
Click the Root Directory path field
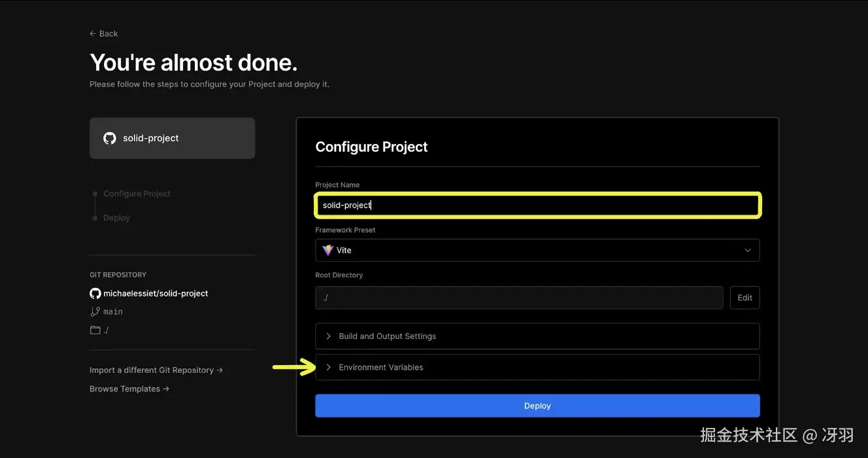(x=519, y=298)
